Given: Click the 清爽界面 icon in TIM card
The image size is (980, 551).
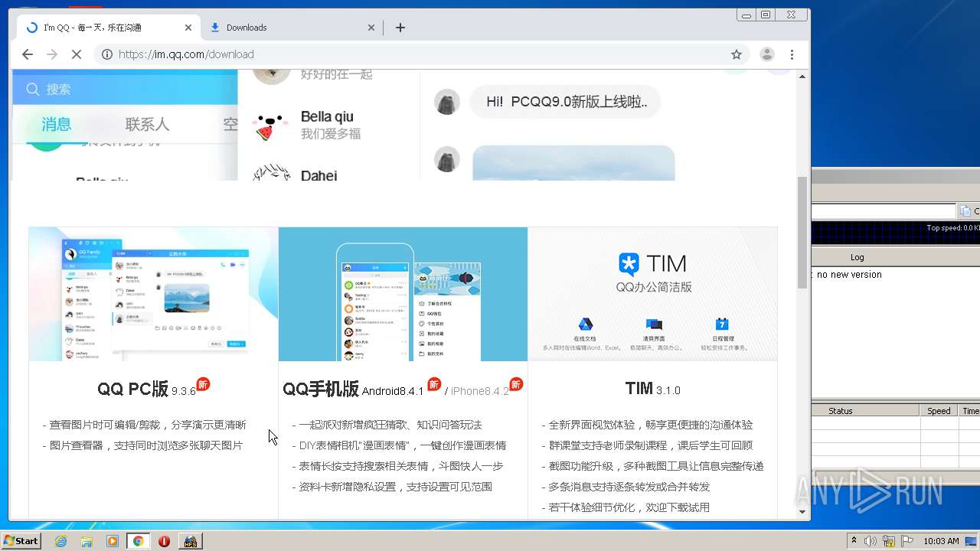Looking at the screenshot, I should 654,324.
